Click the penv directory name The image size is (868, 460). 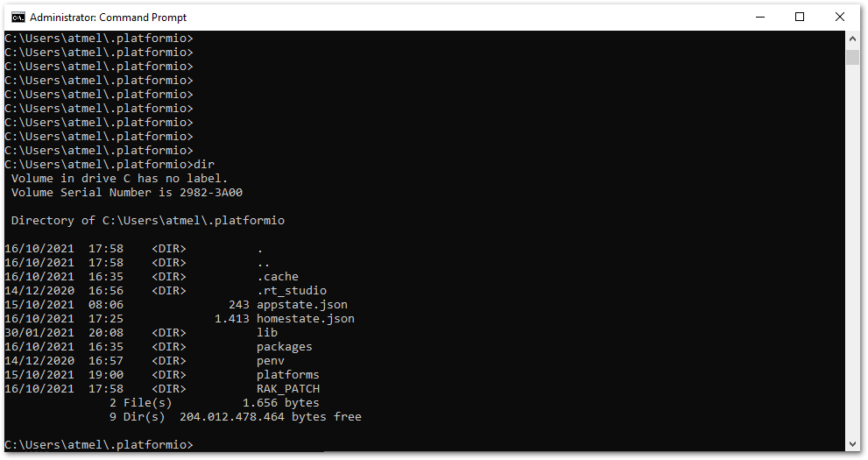(x=271, y=361)
